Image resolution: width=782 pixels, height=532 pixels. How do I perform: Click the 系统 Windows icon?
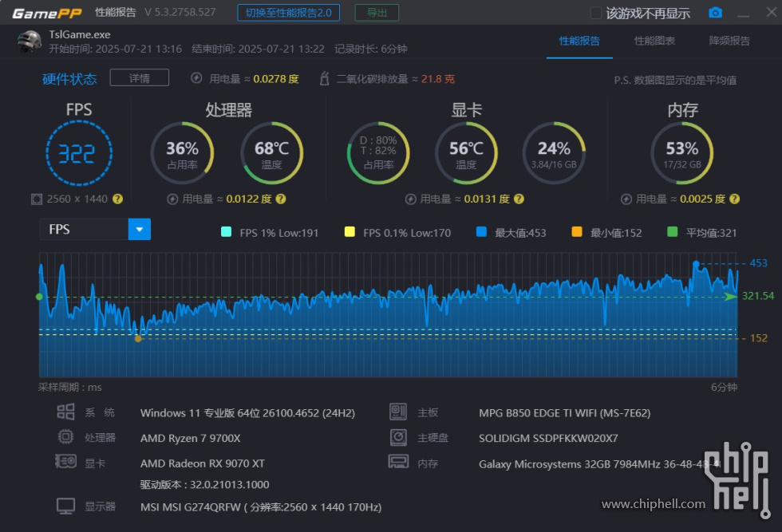[65, 412]
